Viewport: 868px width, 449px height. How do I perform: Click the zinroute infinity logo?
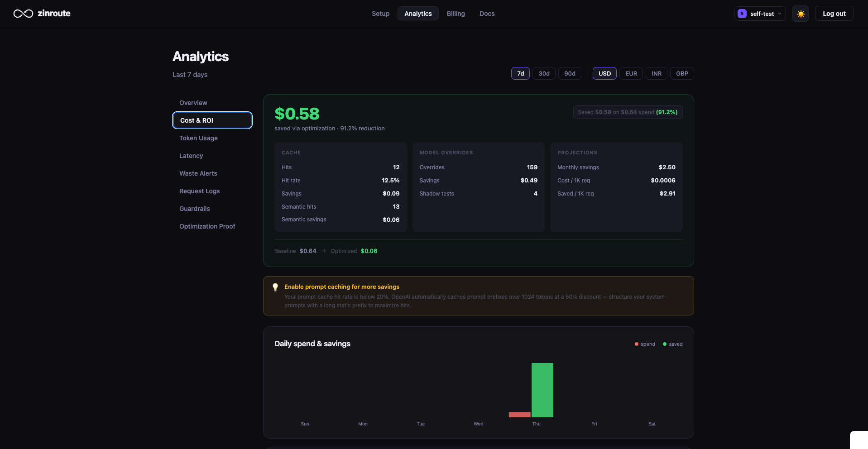(x=23, y=14)
